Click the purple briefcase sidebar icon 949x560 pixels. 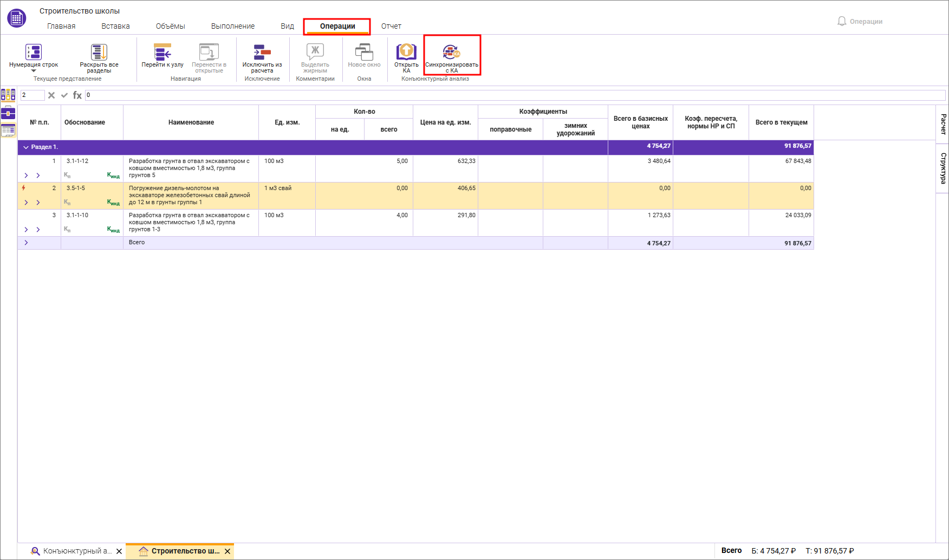pos(8,113)
